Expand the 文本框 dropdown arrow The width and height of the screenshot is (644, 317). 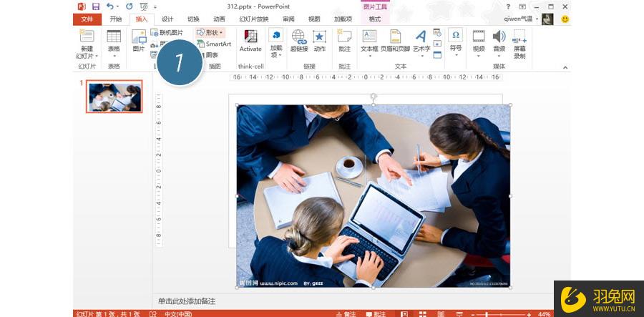pos(369,56)
